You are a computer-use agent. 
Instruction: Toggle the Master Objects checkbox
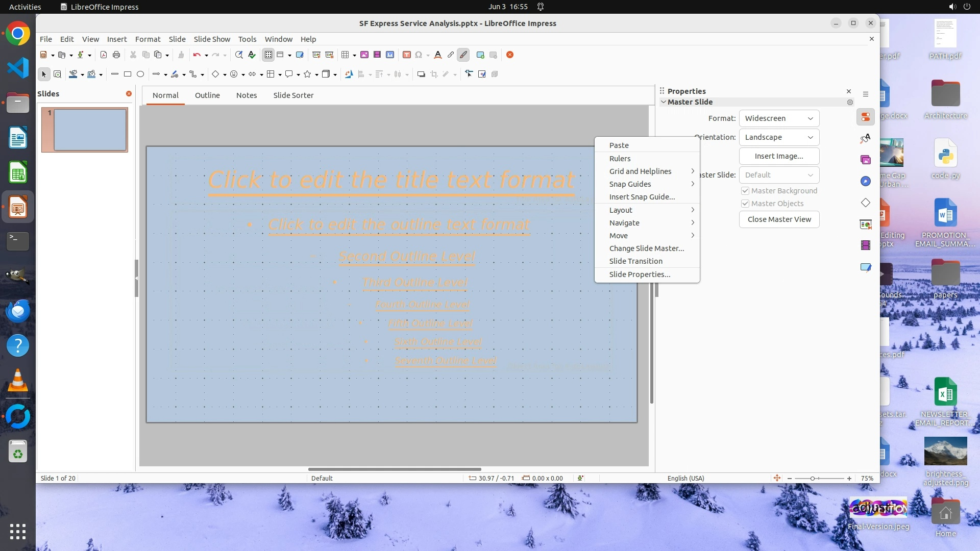745,204
